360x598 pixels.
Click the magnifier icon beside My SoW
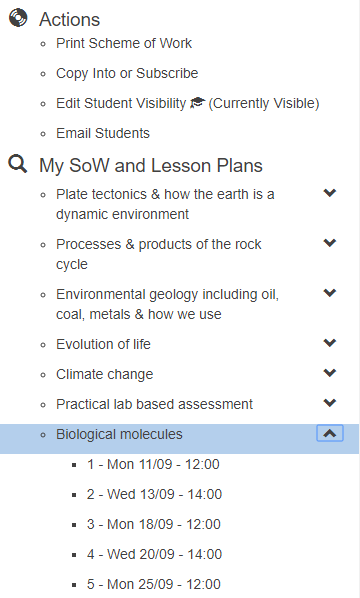[x=18, y=164]
